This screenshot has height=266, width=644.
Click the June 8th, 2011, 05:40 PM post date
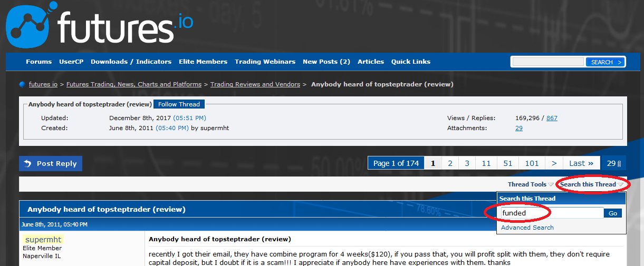(54, 224)
